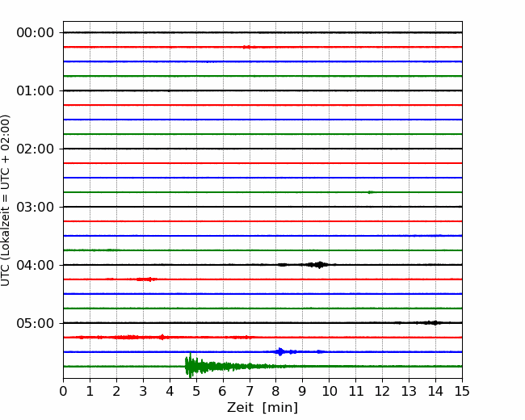The width and height of the screenshot is (525, 420).
Task: Click the 01:00 time label
Action: point(36,90)
